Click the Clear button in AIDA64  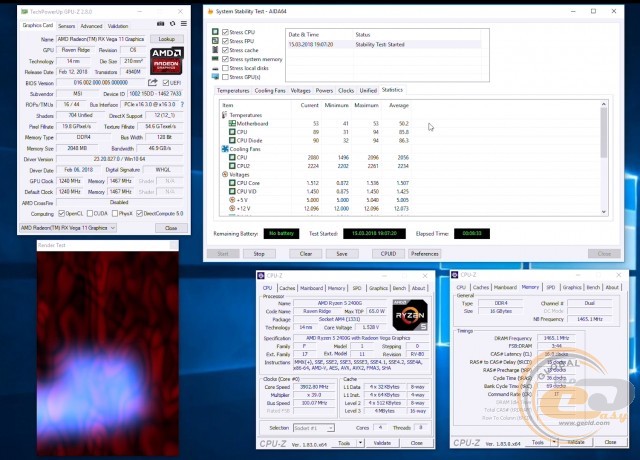(306, 253)
